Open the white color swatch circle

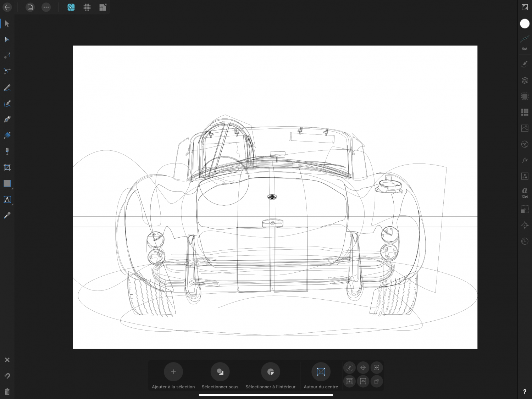[x=525, y=24]
